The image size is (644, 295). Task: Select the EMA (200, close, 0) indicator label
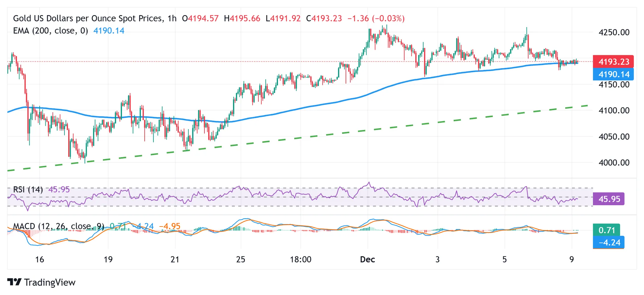click(x=50, y=31)
